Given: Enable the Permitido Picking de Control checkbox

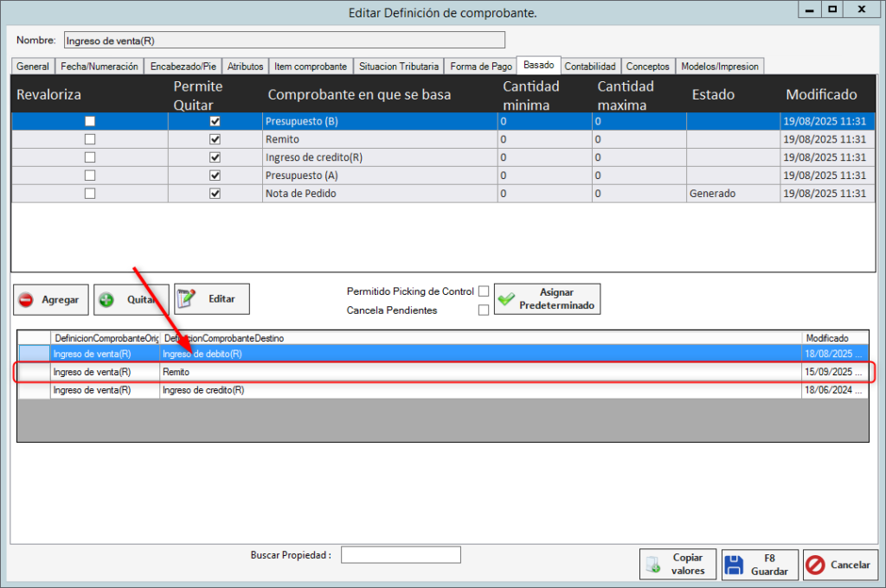Looking at the screenshot, I should point(484,291).
